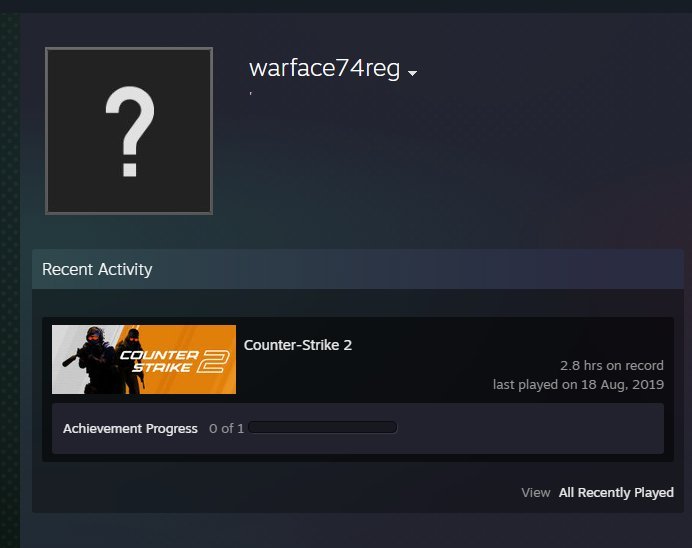Click last played on 18 Aug, 2019 text
Viewport: 692px width, 548px height.
click(578, 384)
